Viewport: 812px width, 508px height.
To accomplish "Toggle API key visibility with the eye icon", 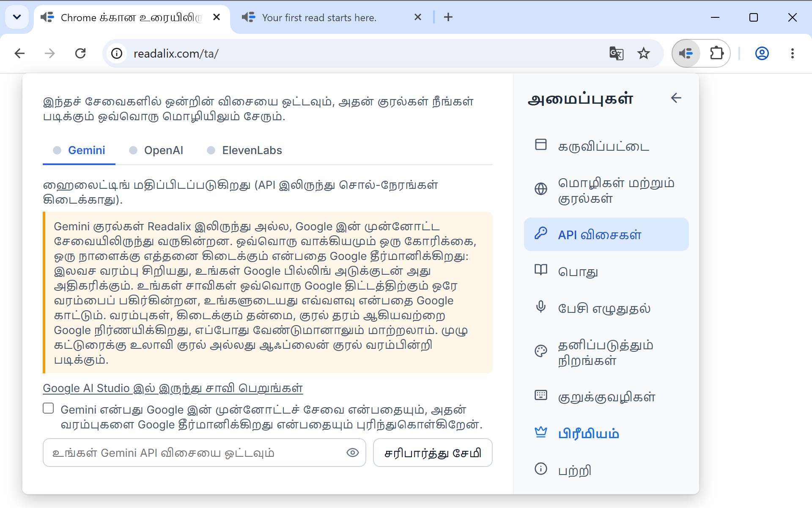I will click(352, 453).
